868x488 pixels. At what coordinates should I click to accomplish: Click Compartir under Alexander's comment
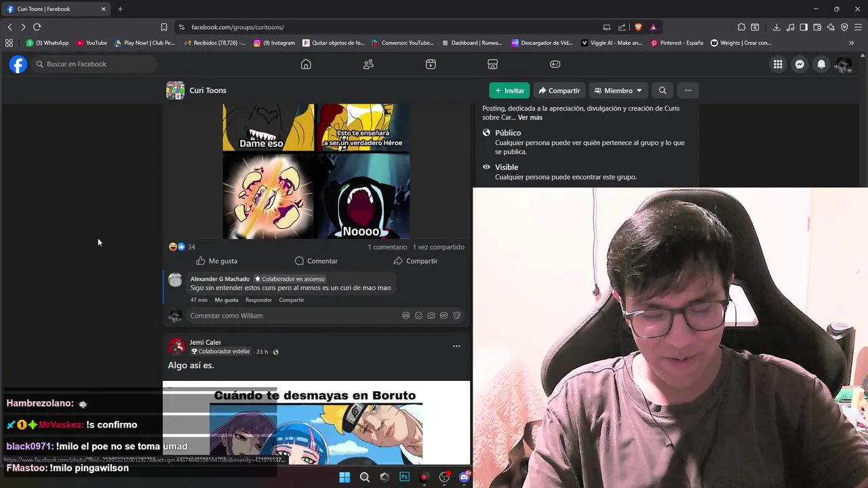292,300
